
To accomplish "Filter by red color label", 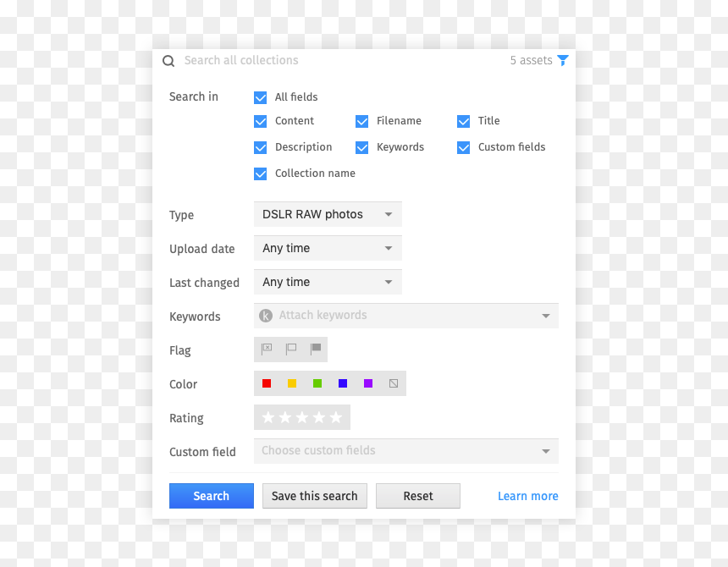I will click(267, 383).
